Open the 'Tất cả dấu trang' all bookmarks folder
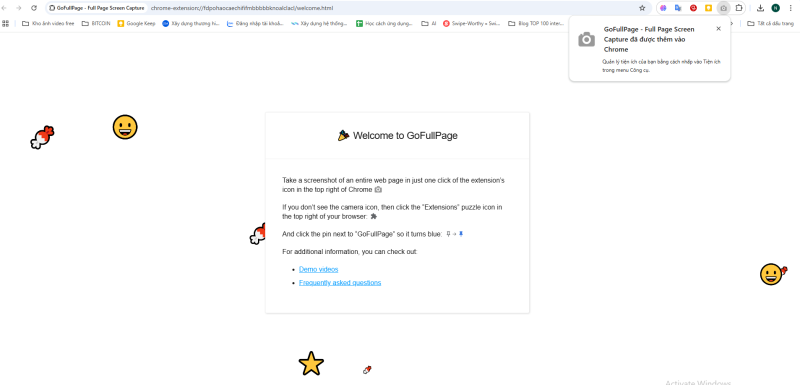The image size is (800, 385). tap(770, 23)
